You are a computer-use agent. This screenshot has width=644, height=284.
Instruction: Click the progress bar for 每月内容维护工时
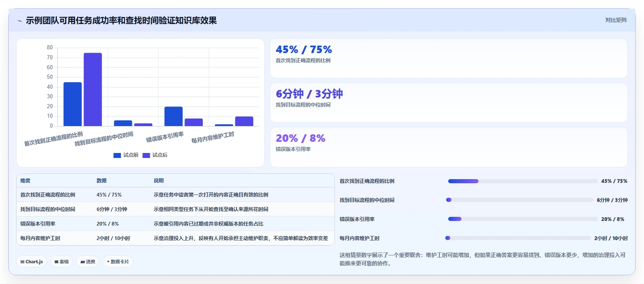[518, 238]
